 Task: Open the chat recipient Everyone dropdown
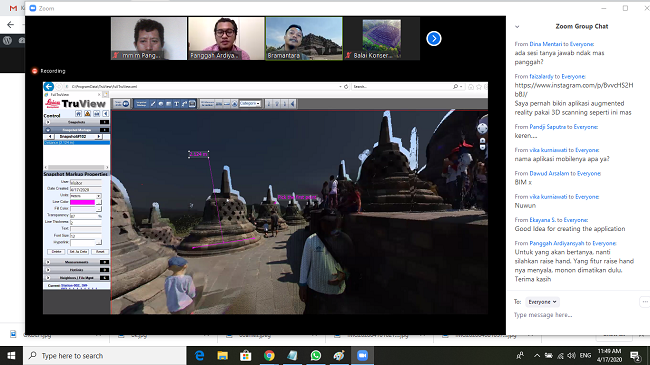[542, 302]
